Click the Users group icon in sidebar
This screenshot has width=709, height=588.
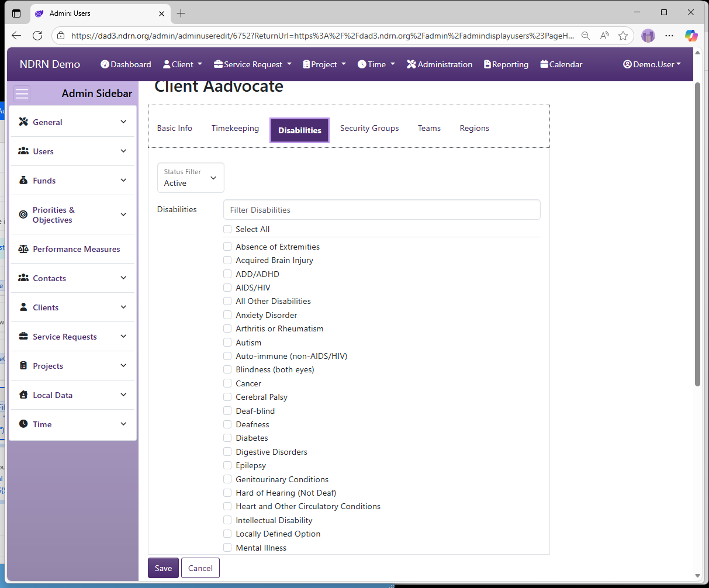(23, 151)
